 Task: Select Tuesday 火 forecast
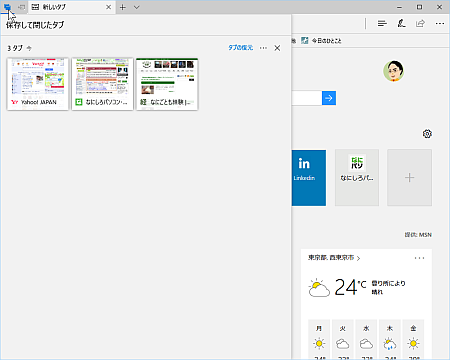pos(342,339)
